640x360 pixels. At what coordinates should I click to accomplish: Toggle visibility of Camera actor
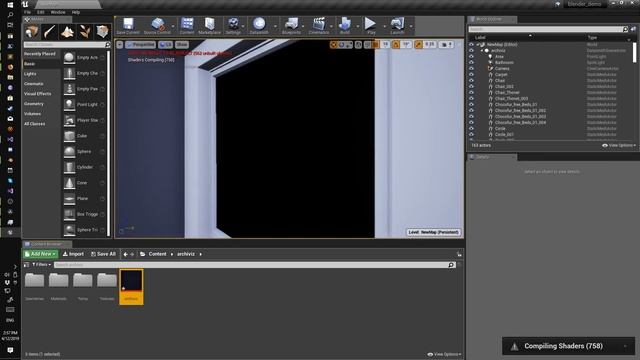click(x=471, y=69)
